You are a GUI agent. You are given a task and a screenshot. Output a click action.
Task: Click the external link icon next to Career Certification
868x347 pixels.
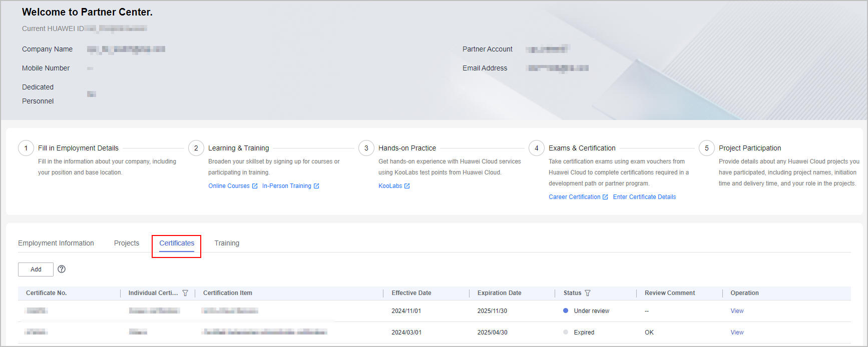point(605,197)
